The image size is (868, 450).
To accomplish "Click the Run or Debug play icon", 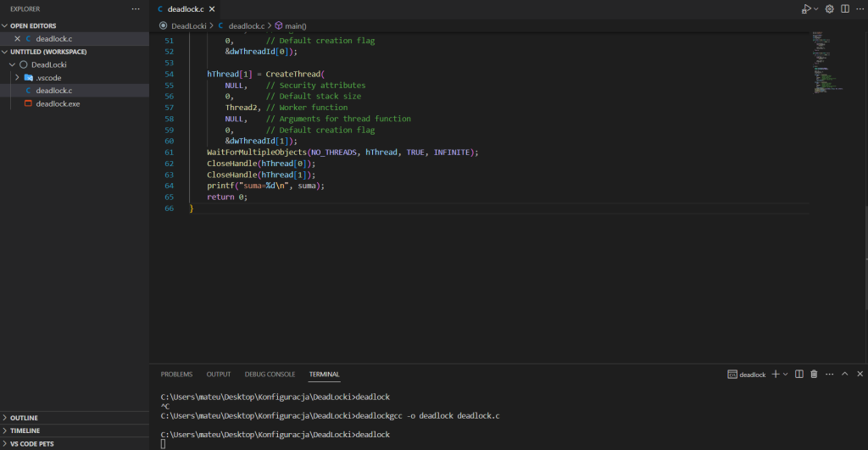I will (x=805, y=8).
